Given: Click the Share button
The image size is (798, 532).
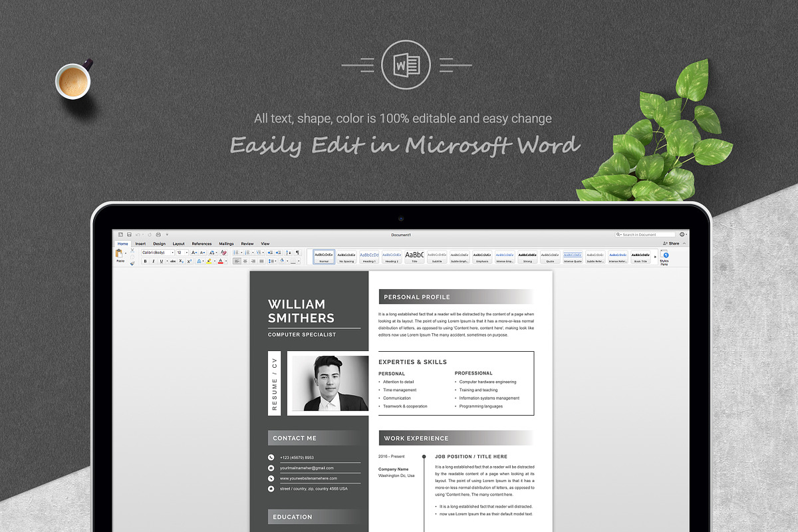Looking at the screenshot, I should click(x=671, y=243).
